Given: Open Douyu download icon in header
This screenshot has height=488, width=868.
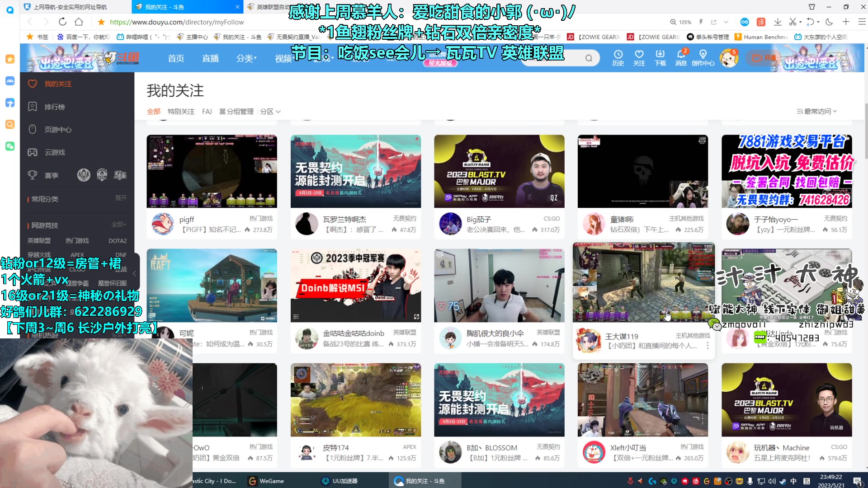Looking at the screenshot, I should [x=660, y=58].
